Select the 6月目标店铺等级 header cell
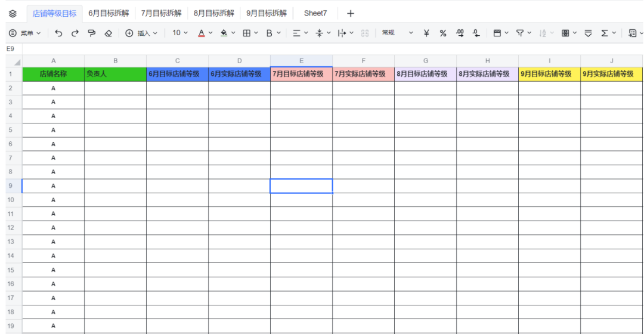 click(178, 74)
